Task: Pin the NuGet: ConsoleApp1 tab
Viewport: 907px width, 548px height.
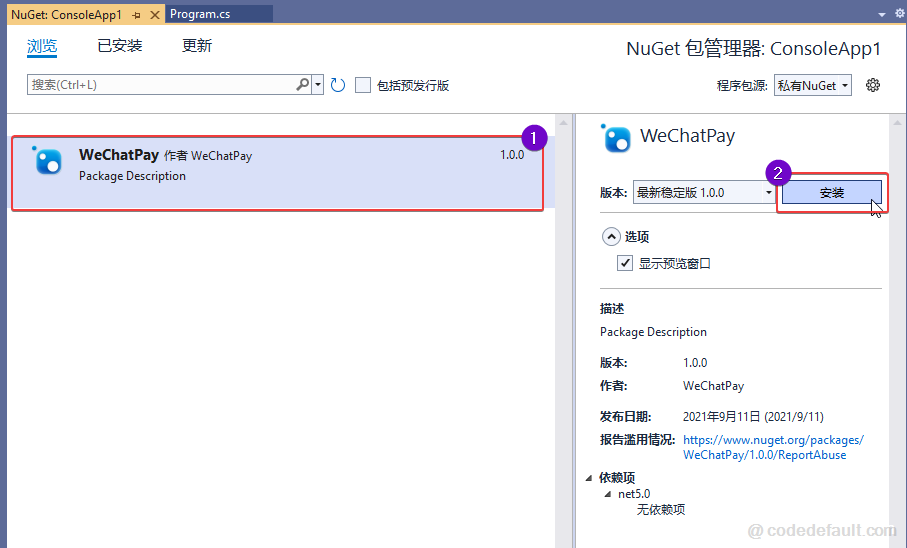Action: (137, 15)
